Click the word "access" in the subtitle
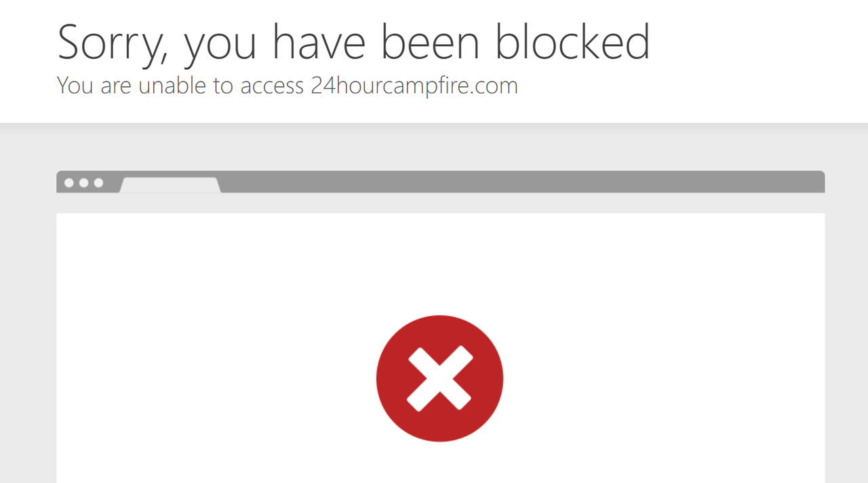 tap(272, 87)
